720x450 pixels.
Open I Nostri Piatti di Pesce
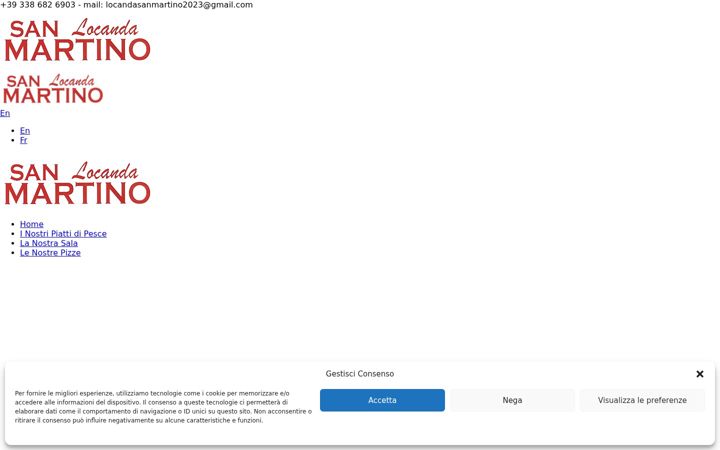click(x=63, y=234)
